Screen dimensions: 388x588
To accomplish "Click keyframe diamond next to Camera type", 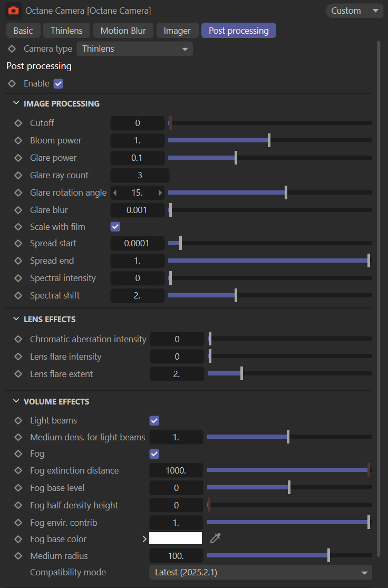I will point(12,49).
